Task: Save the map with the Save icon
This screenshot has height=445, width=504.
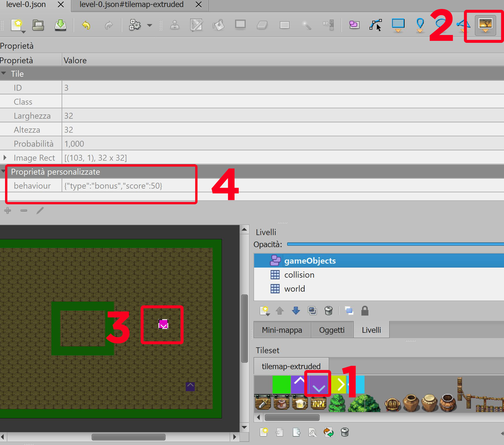Action: click(60, 25)
